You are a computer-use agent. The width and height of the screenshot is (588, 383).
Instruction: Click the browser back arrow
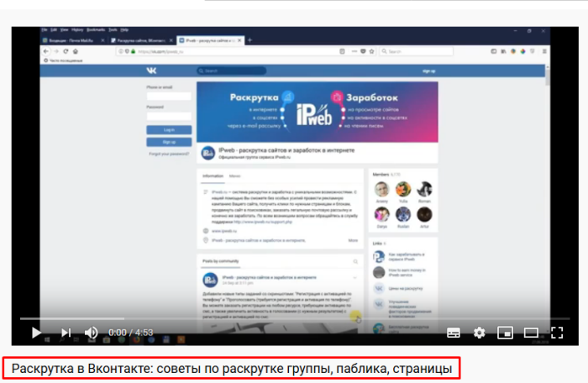coord(45,51)
